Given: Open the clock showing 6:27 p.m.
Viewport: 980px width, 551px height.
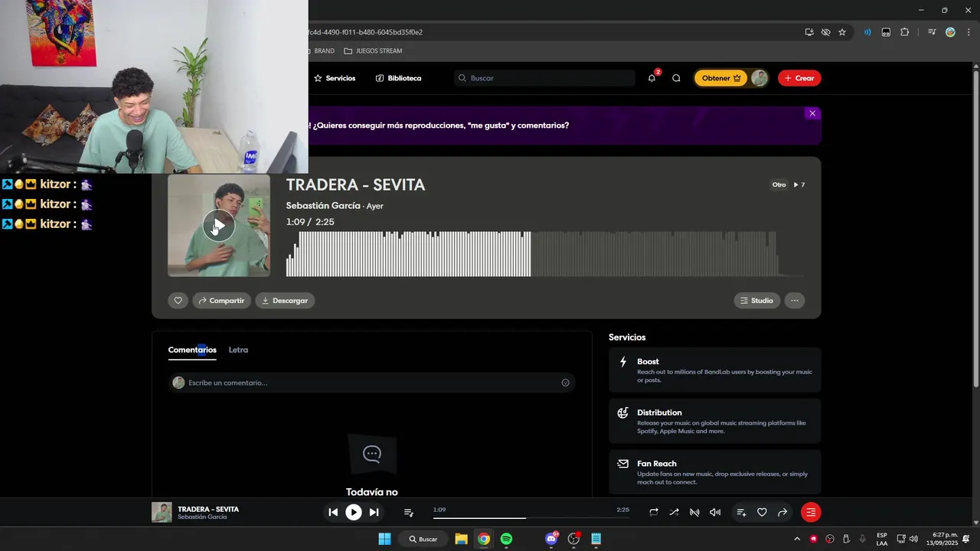Looking at the screenshot, I should coord(942,539).
